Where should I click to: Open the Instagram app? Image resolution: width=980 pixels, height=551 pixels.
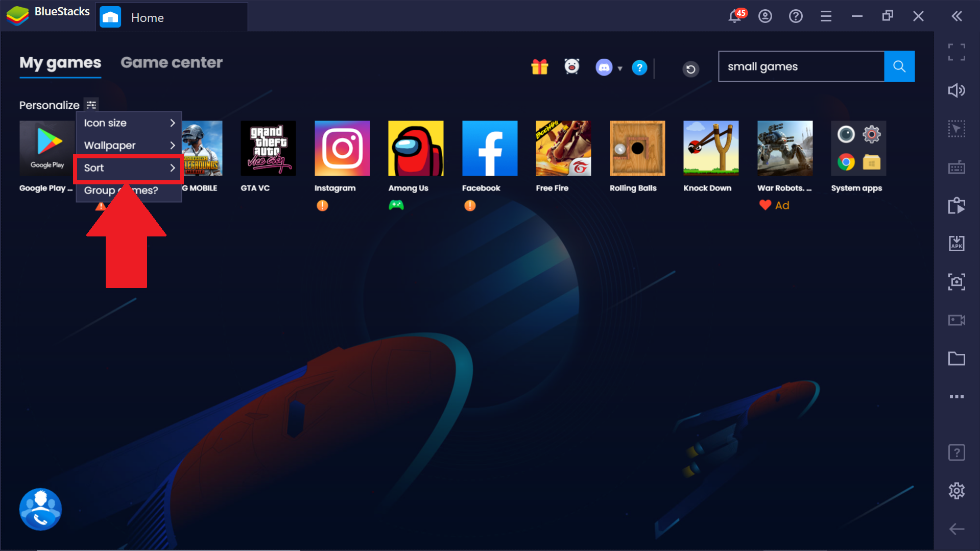(x=342, y=149)
